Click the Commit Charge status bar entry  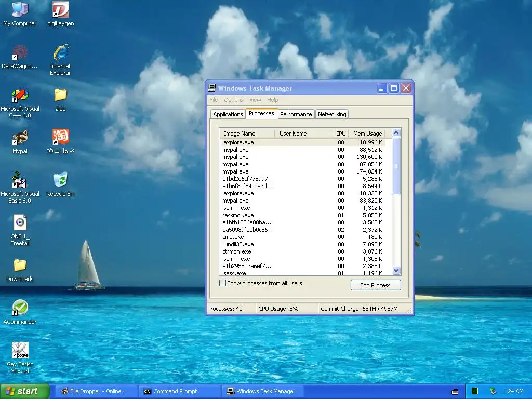(x=359, y=309)
